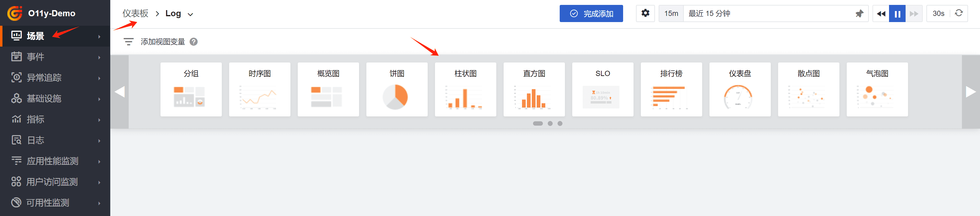This screenshot has height=216, width=980.
Task: Add an SLO chart
Action: (603, 89)
